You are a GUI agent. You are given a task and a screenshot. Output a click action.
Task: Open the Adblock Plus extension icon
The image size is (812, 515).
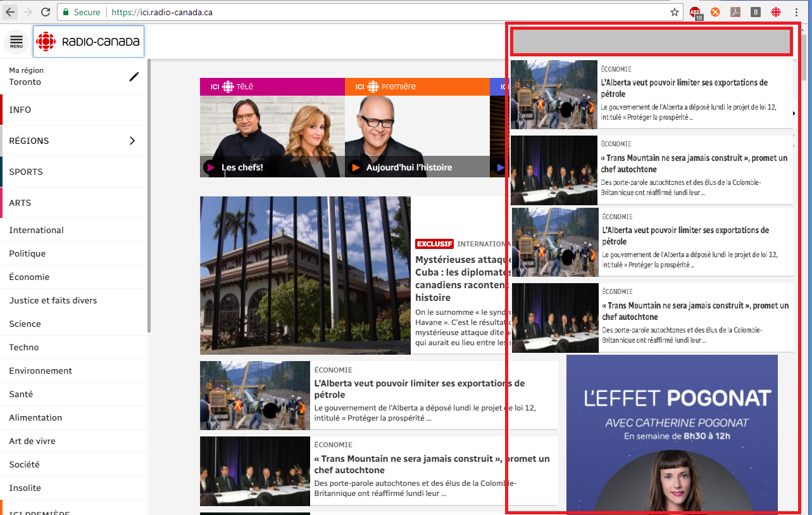(x=696, y=12)
